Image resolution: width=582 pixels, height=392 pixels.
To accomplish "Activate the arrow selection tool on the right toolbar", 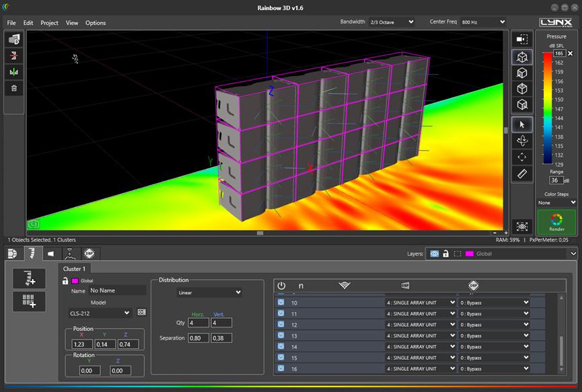I will 522,123.
